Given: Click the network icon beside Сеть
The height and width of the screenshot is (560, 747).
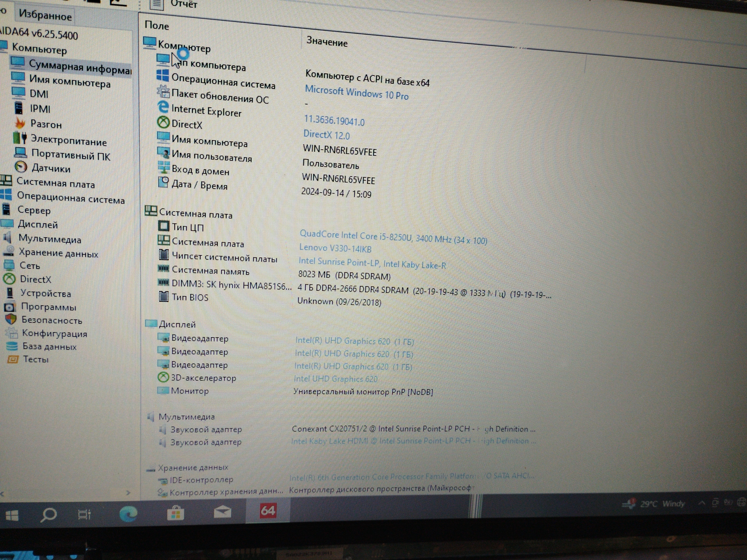Looking at the screenshot, I should 9,265.
